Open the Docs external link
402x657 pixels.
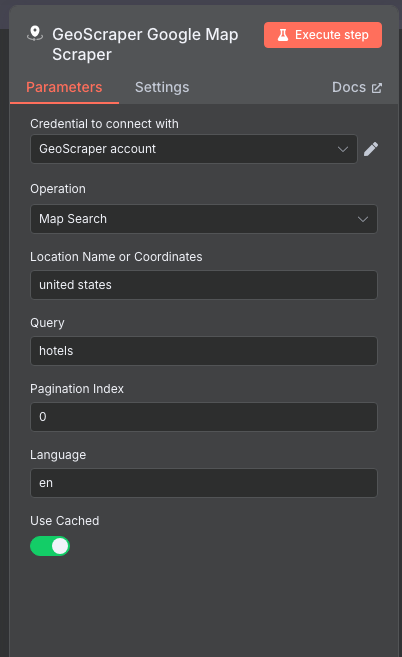[x=357, y=87]
